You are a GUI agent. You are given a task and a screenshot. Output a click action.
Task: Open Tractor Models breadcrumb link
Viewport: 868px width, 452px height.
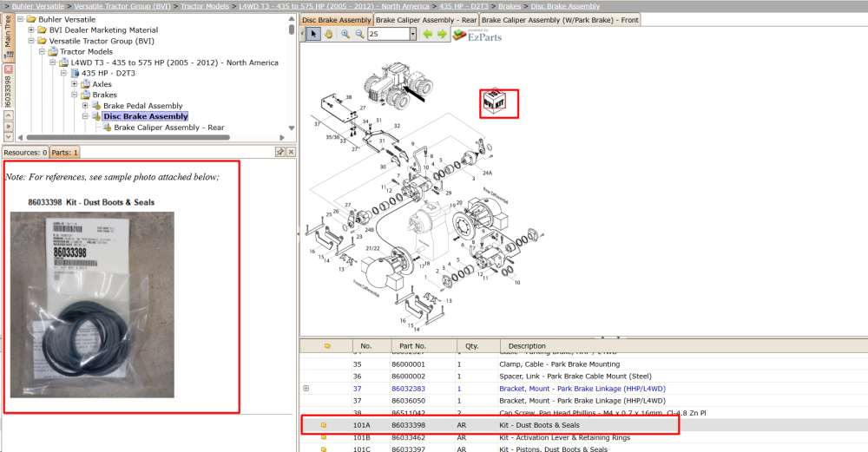[204, 6]
